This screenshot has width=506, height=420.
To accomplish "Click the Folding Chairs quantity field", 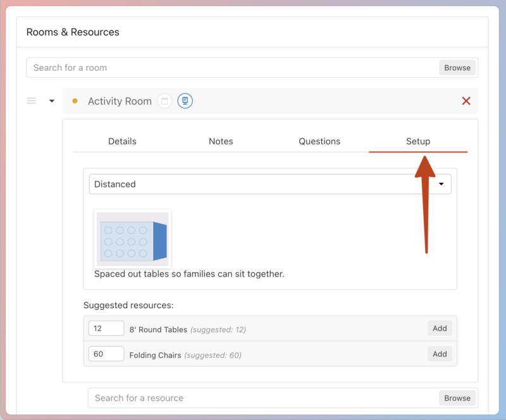I will point(106,354).
